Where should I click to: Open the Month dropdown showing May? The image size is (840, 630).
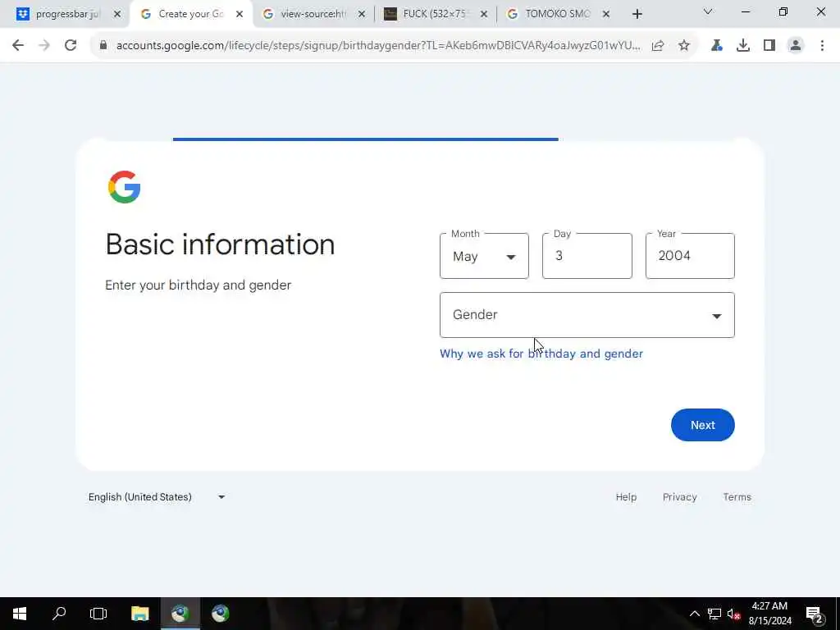coord(484,256)
